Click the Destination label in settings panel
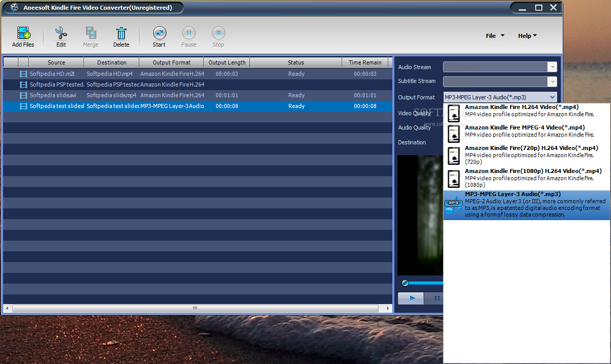611x364 pixels. click(412, 143)
